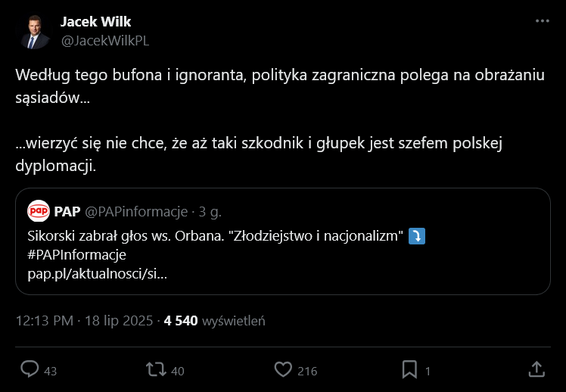566x392 pixels.
Task: Open the pap.pl/aktualnosci article link
Action: point(97,272)
